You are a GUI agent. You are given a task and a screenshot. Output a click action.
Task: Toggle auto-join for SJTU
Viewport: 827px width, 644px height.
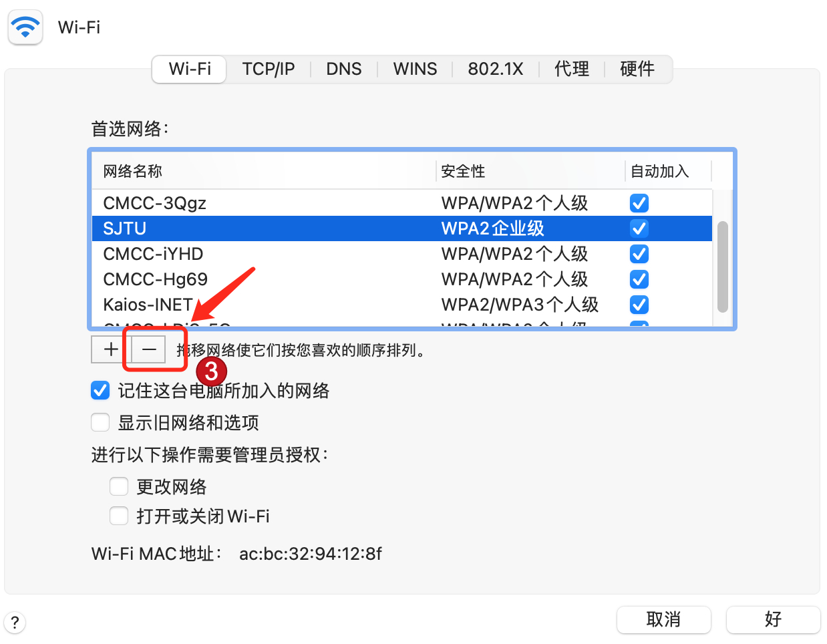(639, 228)
